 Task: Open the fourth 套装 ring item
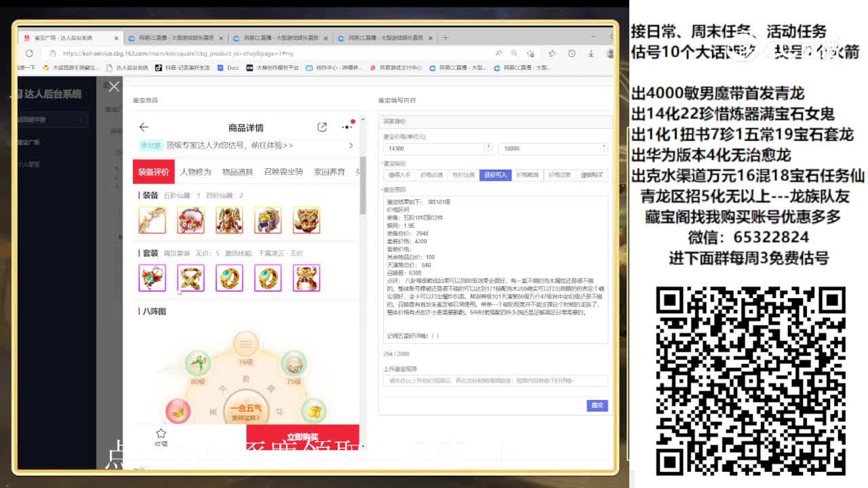click(x=268, y=278)
